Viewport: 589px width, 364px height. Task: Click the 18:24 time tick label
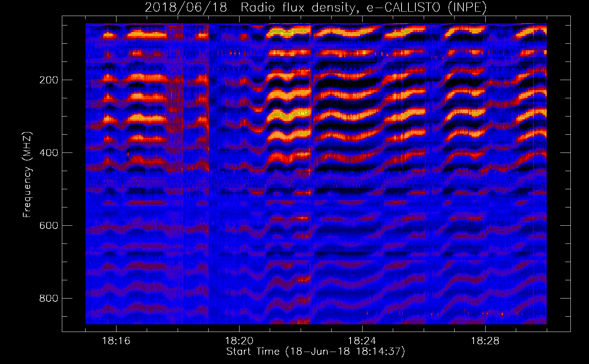point(362,341)
